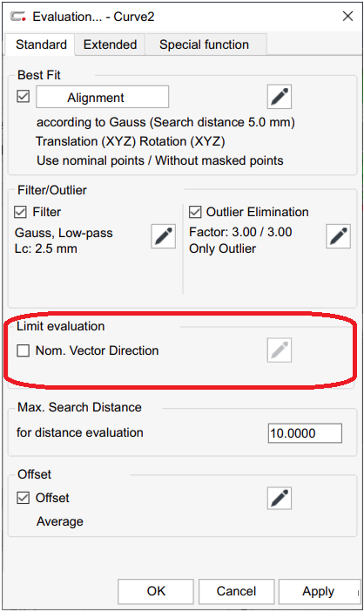Close the Evaluation Curve2 dialog
Image resolution: width=364 pixels, height=612 pixels.
(347, 17)
